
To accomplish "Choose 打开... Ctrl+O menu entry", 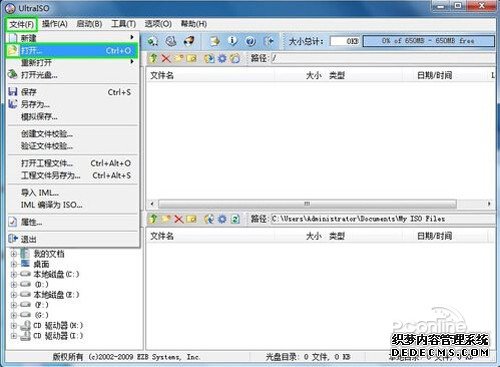I will (x=72, y=51).
